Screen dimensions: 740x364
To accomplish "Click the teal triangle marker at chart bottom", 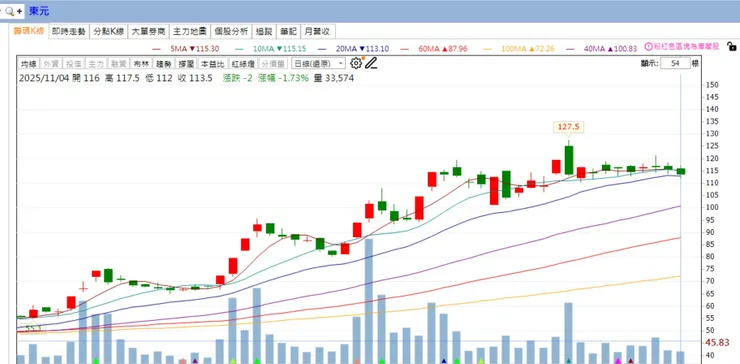I will tap(569, 361).
